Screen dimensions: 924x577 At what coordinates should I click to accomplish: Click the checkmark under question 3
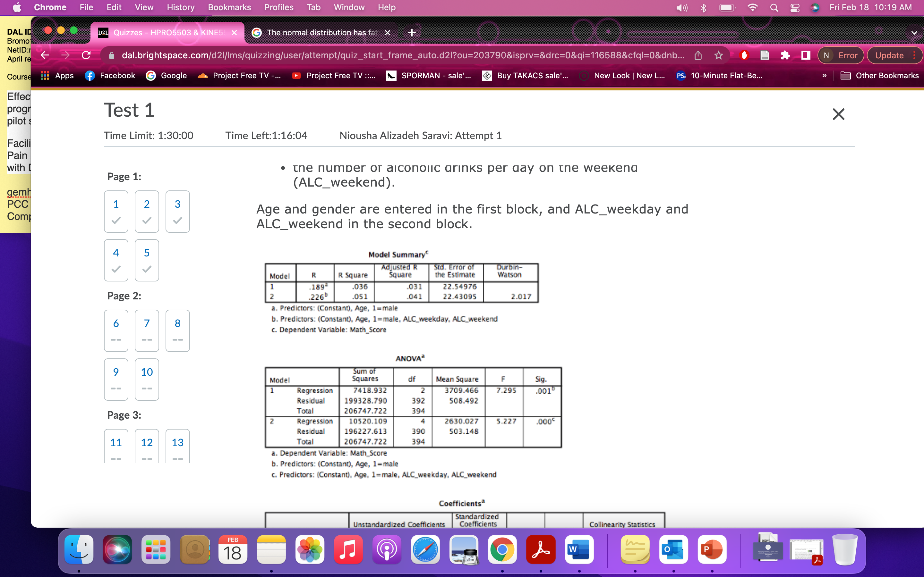pyautogui.click(x=177, y=220)
